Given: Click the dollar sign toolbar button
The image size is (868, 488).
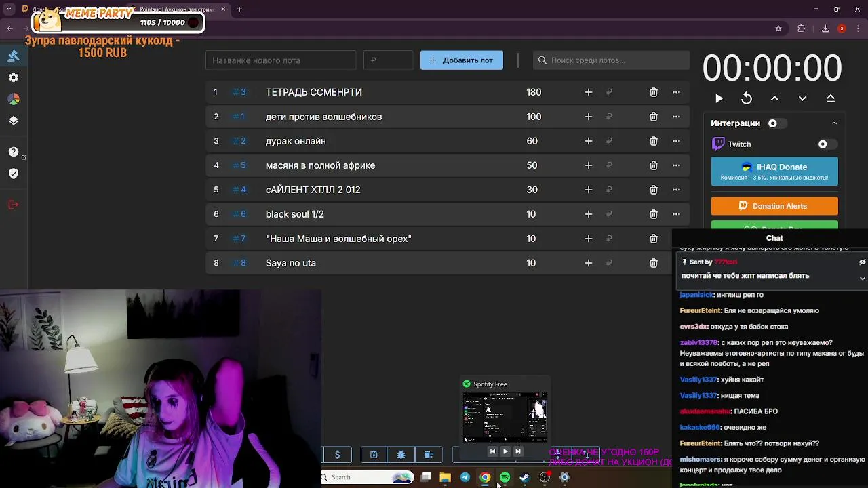Looking at the screenshot, I should tap(337, 455).
